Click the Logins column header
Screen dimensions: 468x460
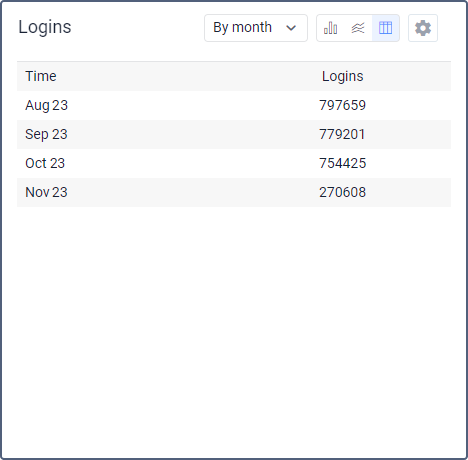[342, 76]
